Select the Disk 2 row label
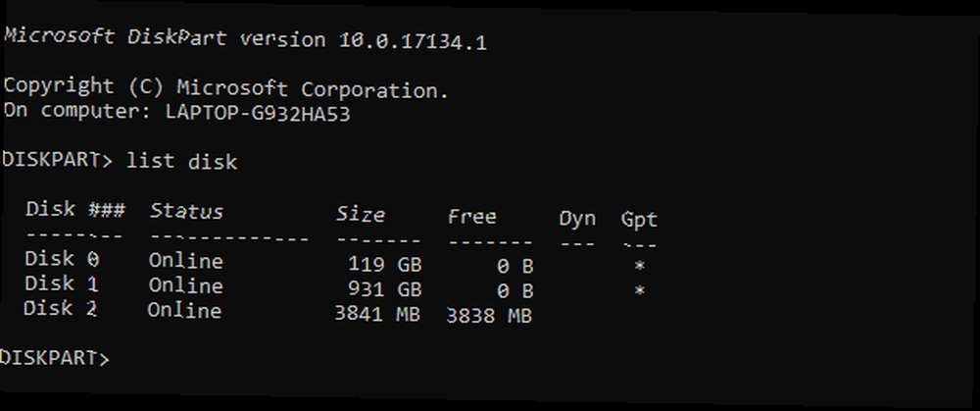Viewport: 980px width, 411px height. [x=60, y=308]
